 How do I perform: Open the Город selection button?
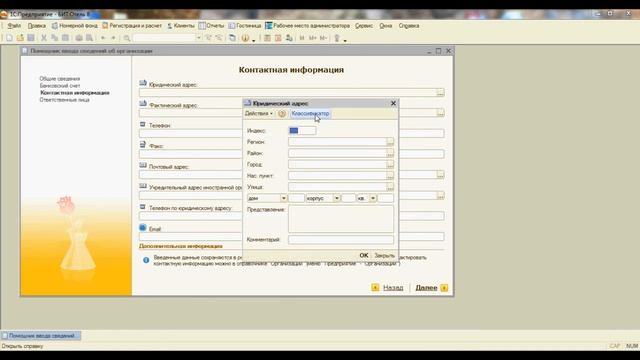(390, 164)
